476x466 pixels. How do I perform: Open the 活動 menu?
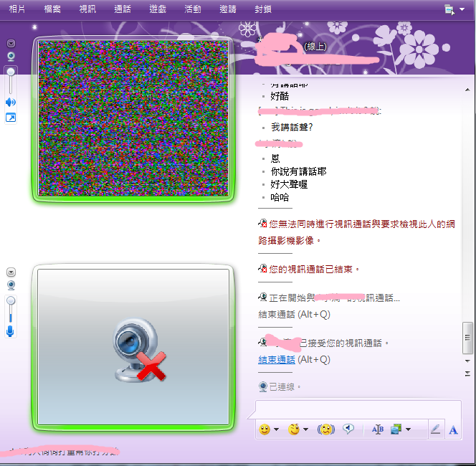[193, 9]
